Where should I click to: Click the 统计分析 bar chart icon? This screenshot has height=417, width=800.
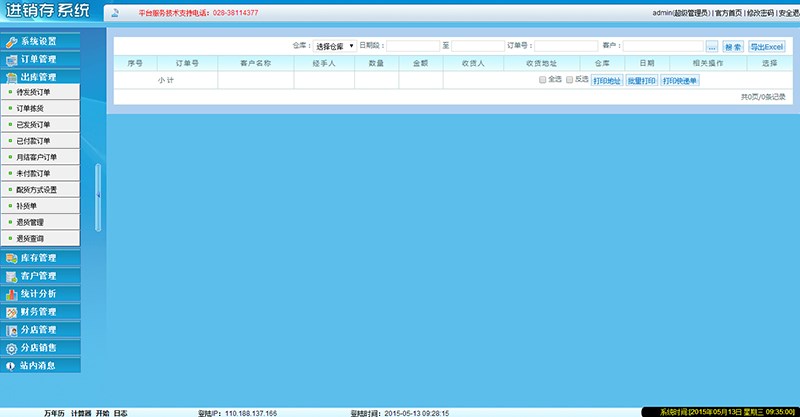pos(11,295)
